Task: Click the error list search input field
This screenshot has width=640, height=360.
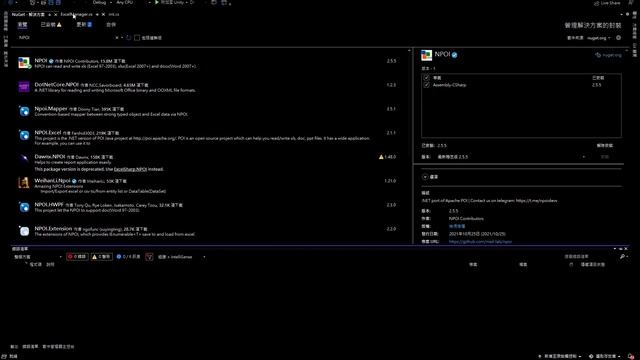Action: [591, 257]
